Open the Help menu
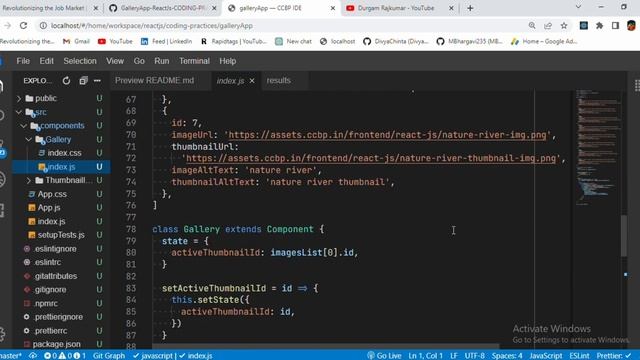Screen dimensions: 640x360 228,61
